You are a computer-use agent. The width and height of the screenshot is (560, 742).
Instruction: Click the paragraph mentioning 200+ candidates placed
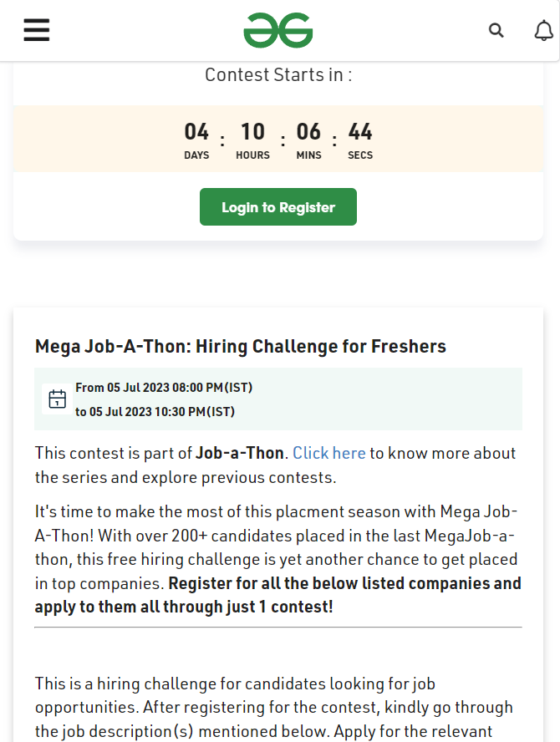click(x=277, y=559)
